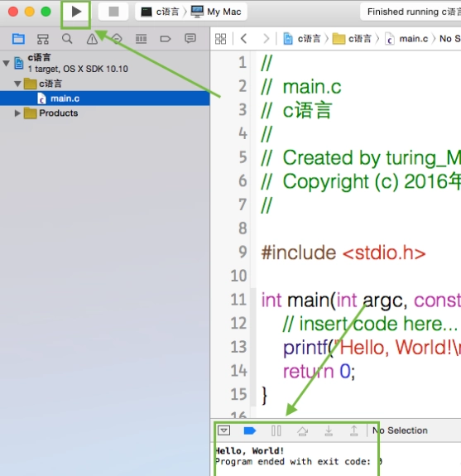Viewport: 461px width, 476px height.
Task: Click Pause program execution button
Action: 276,430
